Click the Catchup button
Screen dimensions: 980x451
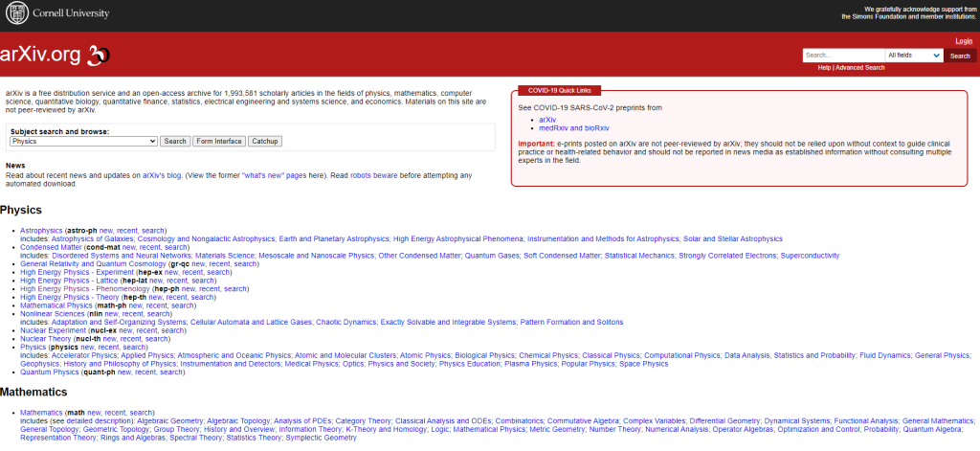(x=265, y=142)
